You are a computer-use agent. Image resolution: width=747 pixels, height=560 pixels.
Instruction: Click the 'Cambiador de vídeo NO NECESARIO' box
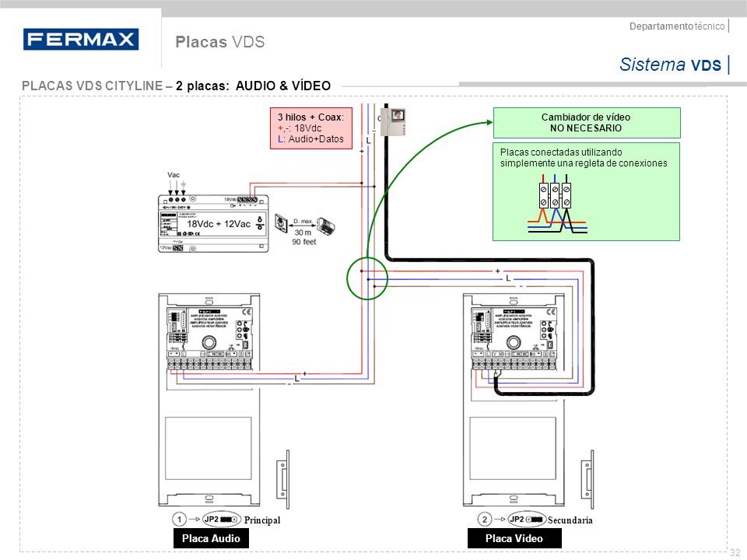pyautogui.click(x=587, y=123)
